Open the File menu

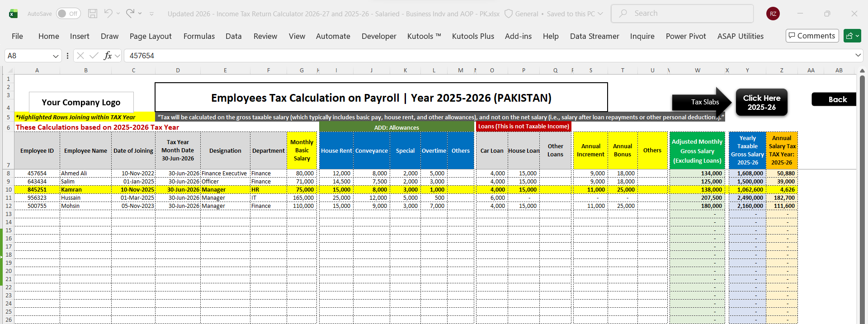tap(17, 36)
